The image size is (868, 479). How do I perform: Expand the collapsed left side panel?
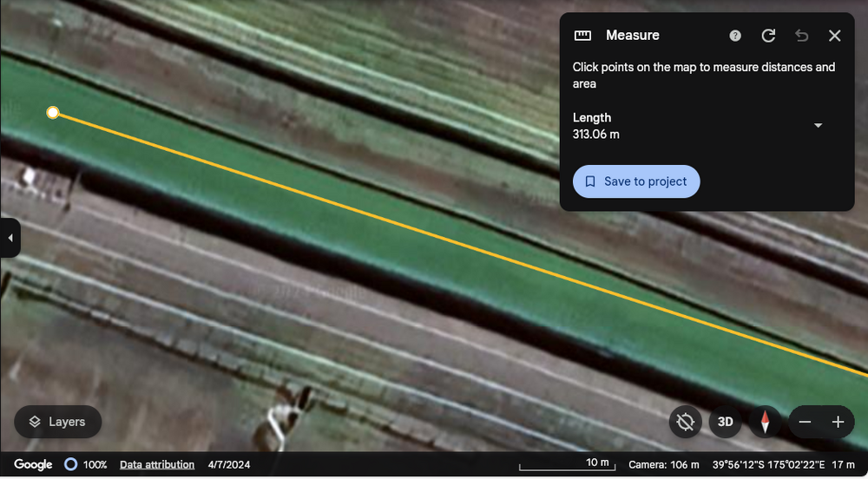10,238
